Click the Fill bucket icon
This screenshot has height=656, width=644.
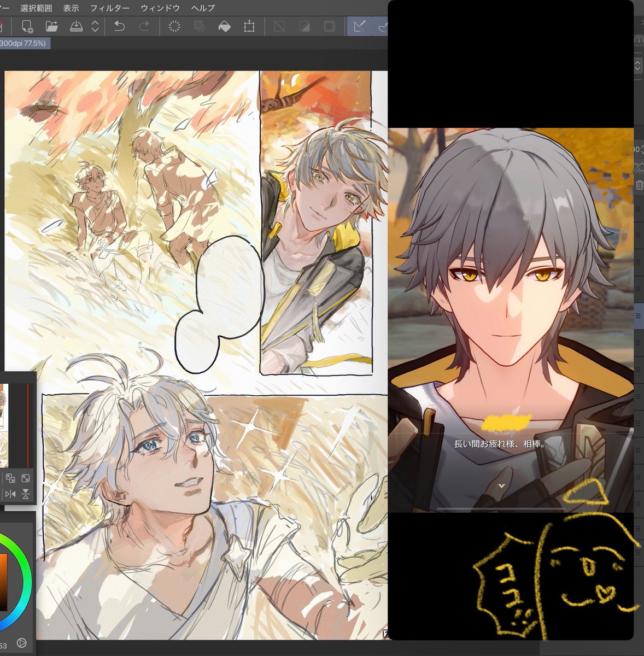tap(224, 26)
